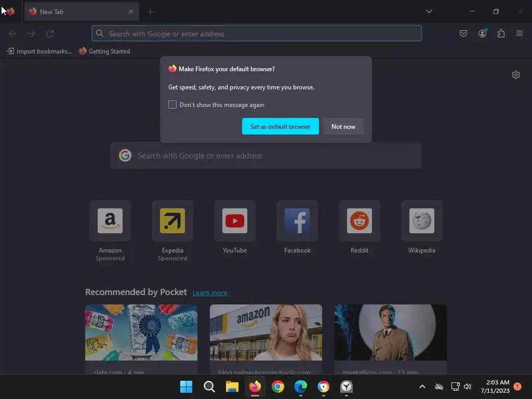532x399 pixels.
Task: Click the Firefox taskbar icon
Action: click(x=255, y=387)
